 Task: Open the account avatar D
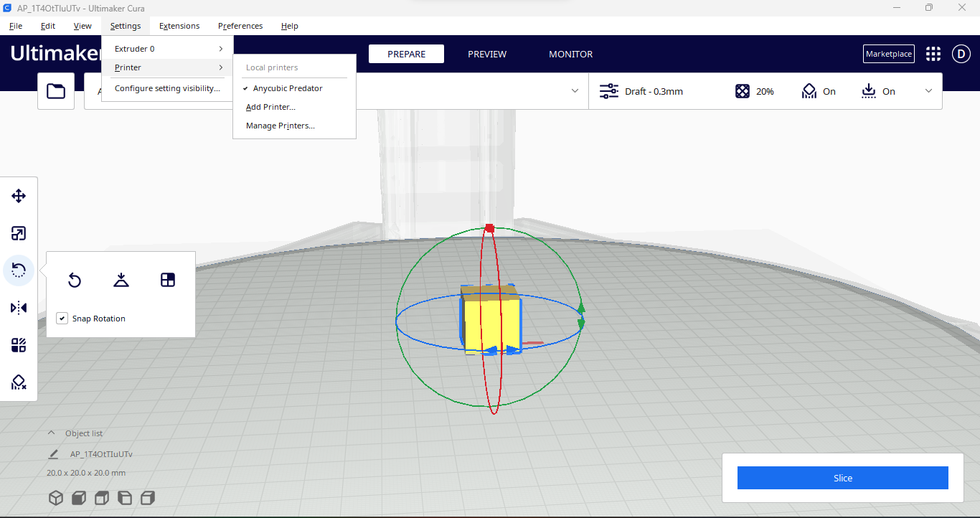coord(961,54)
